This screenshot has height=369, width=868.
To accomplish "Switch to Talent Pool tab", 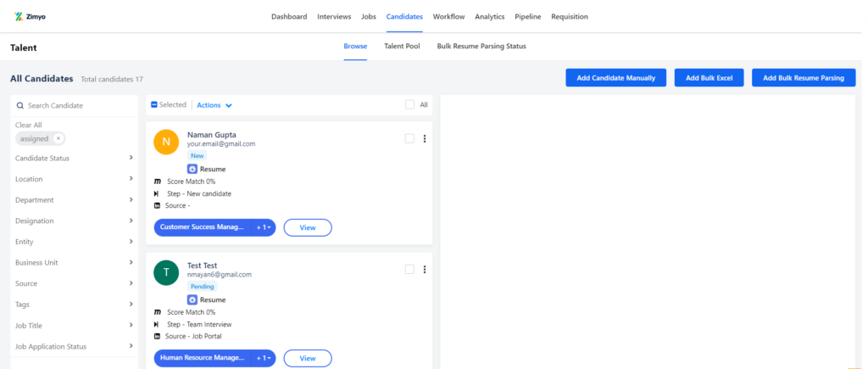I will pyautogui.click(x=402, y=47).
